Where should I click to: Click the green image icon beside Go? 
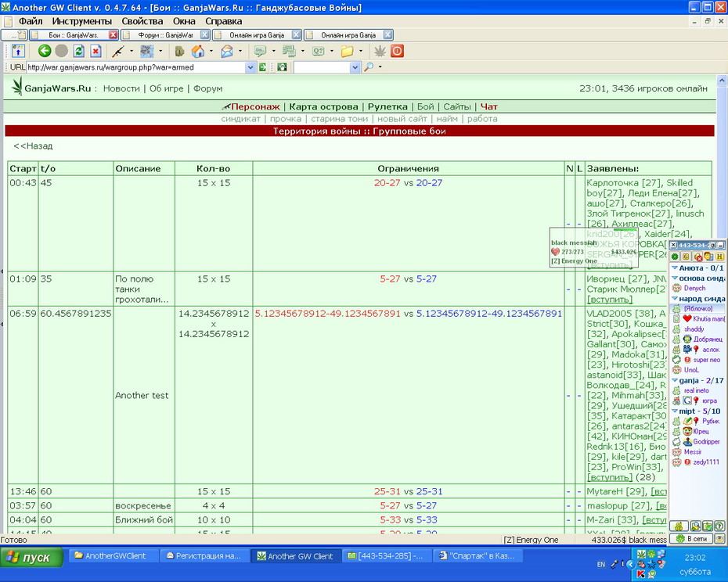pyautogui.click(x=281, y=67)
